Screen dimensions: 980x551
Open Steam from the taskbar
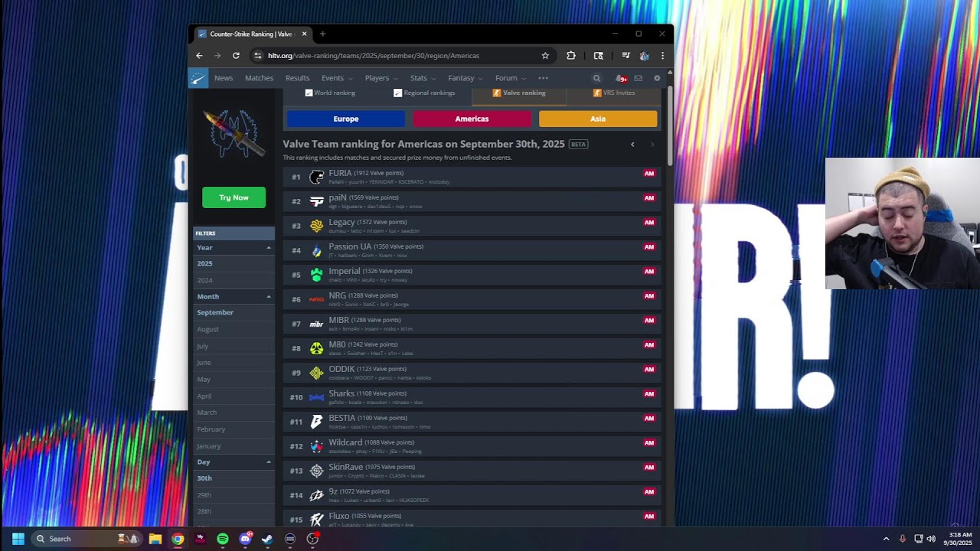267,539
